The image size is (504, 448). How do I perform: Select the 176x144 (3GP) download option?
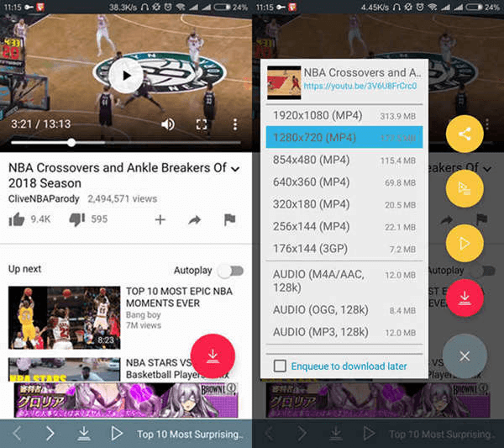pos(344,249)
